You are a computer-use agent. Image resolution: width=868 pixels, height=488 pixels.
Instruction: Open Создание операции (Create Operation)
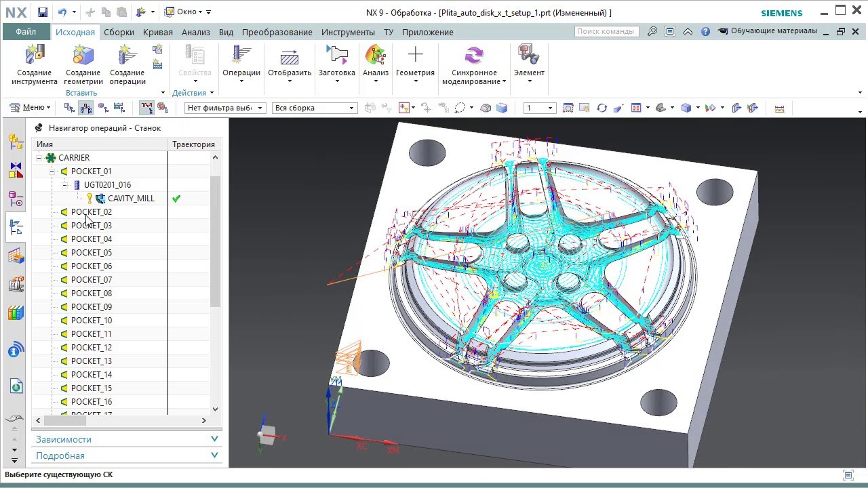pyautogui.click(x=127, y=65)
